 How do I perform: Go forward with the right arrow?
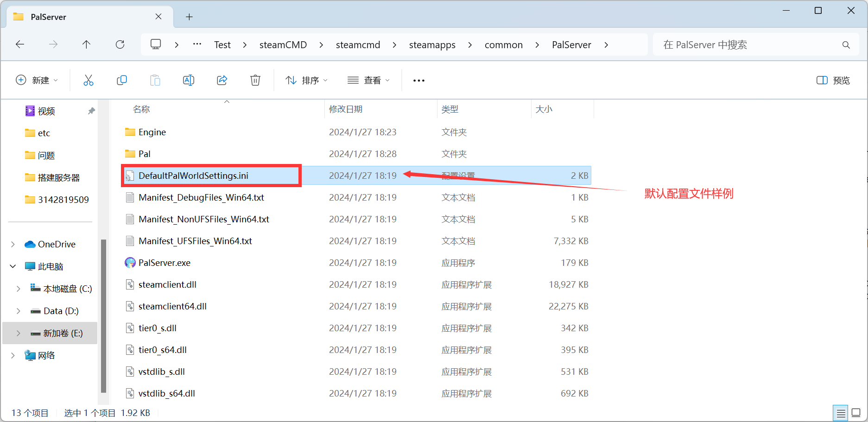(53, 44)
